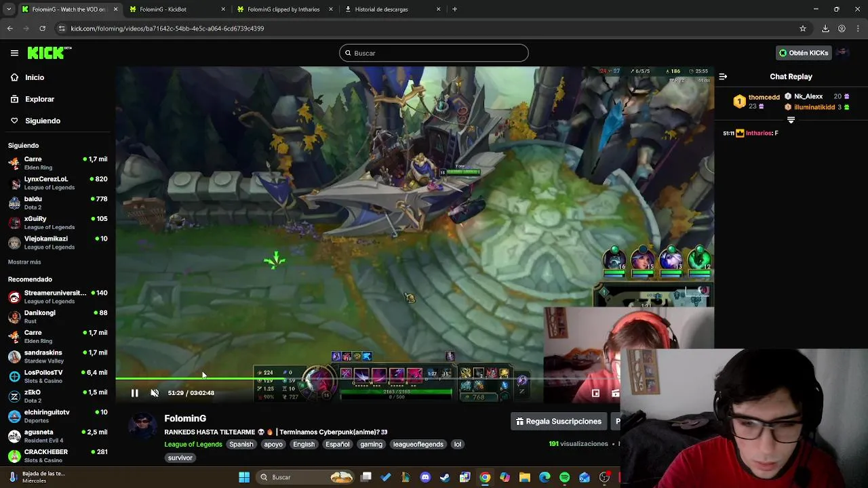The width and height of the screenshot is (868, 488).
Task: Open File Explorer from the taskbar
Action: [x=525, y=477]
